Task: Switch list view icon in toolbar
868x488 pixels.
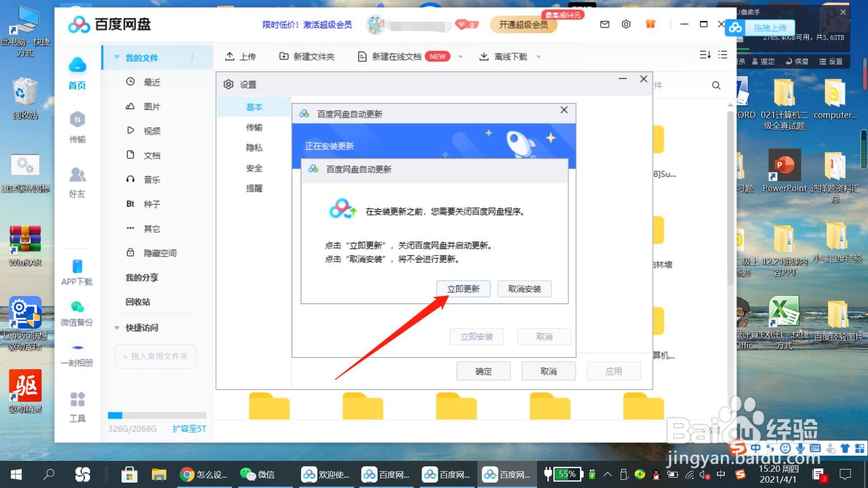Action: click(723, 55)
